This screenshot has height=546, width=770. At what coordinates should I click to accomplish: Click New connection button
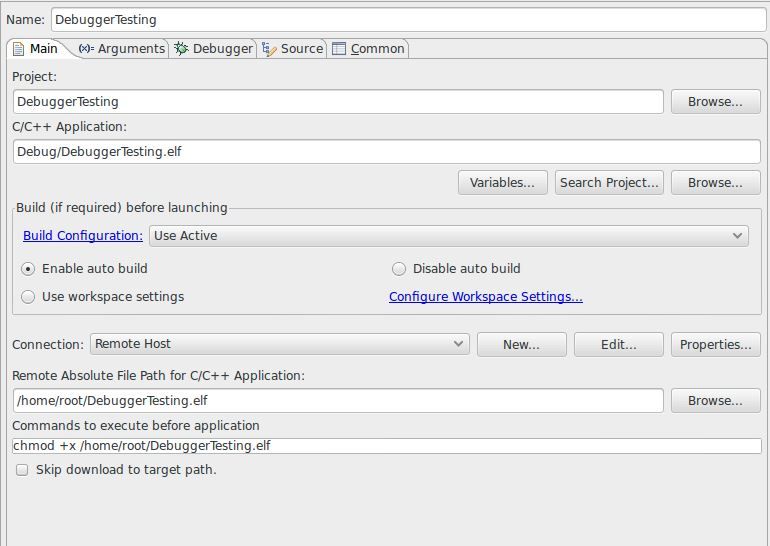point(521,345)
